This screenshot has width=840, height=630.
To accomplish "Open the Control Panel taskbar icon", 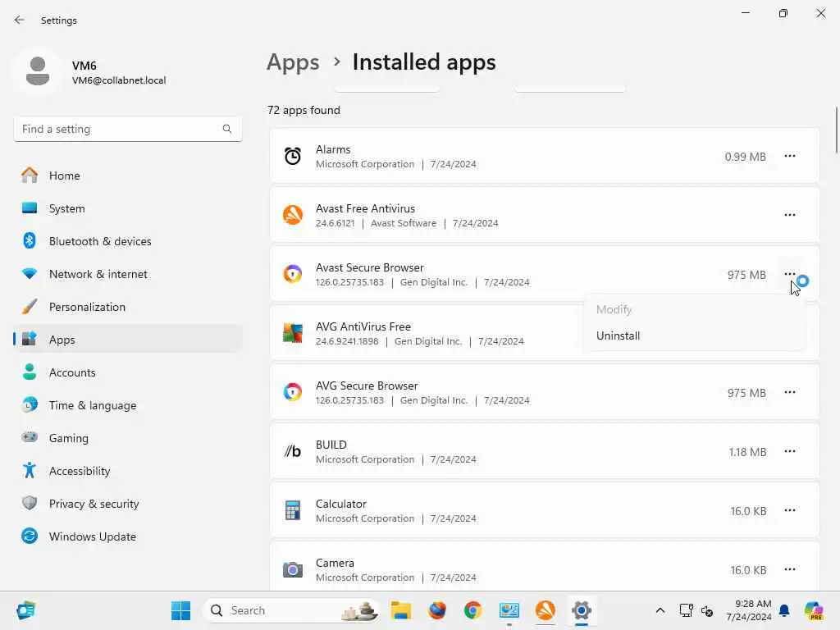I will [x=509, y=610].
